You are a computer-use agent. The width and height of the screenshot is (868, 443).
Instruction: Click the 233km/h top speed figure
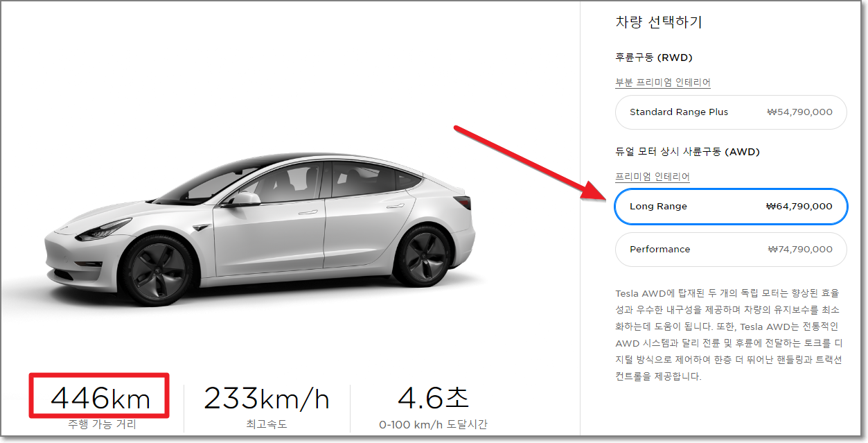267,399
